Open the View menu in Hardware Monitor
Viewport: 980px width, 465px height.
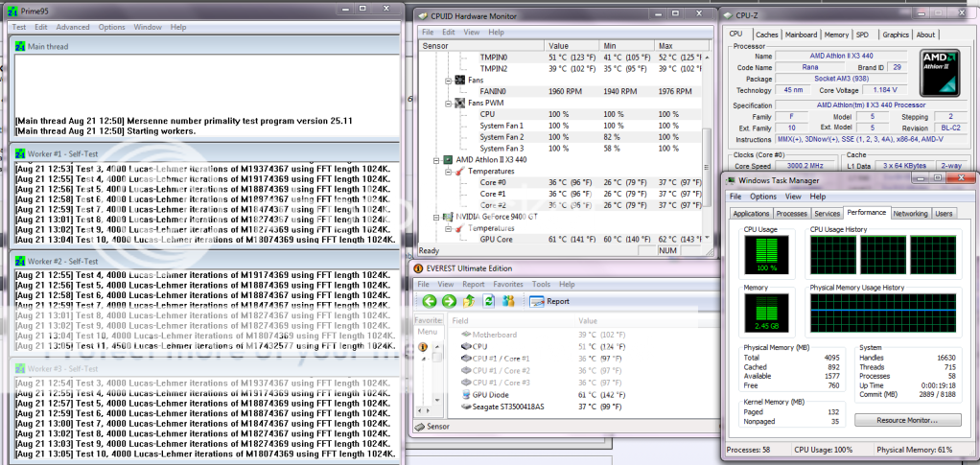pos(471,32)
